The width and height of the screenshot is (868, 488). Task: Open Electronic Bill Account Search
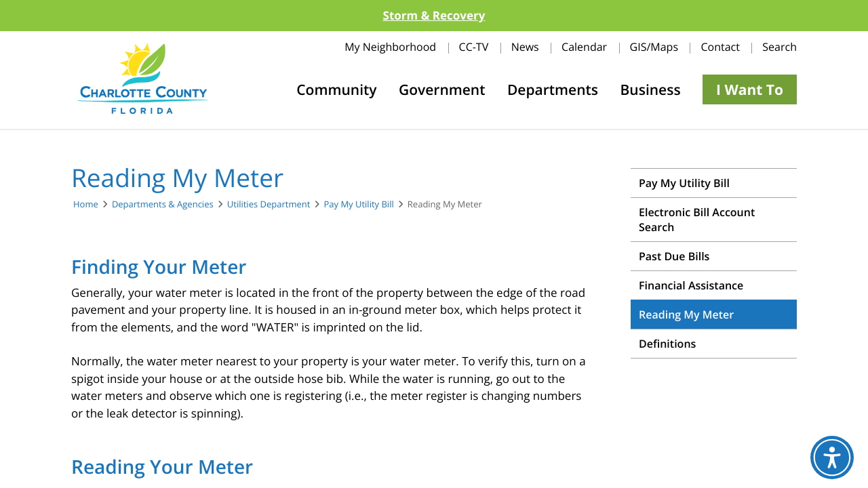(696, 219)
